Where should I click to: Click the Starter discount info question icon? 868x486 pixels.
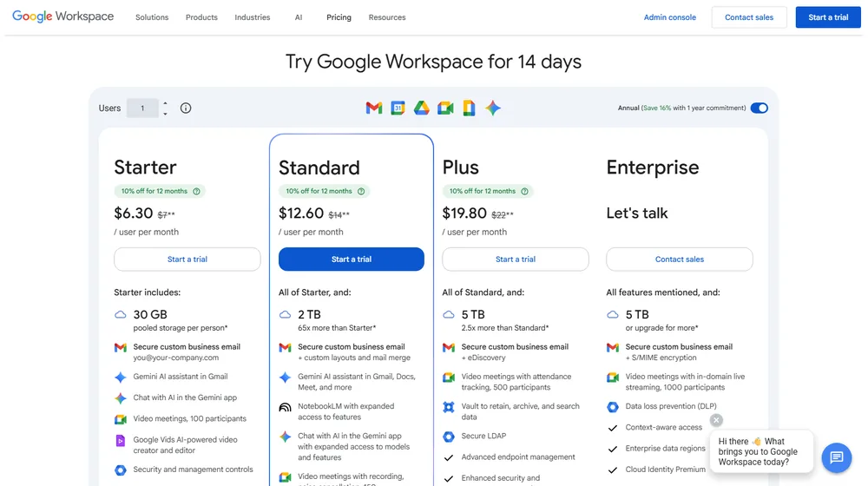[x=196, y=191]
